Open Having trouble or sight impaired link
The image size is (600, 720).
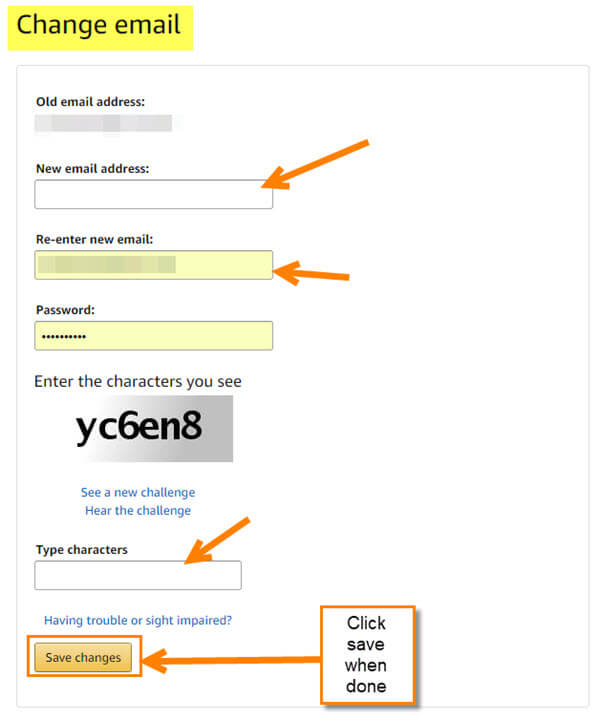(x=138, y=620)
